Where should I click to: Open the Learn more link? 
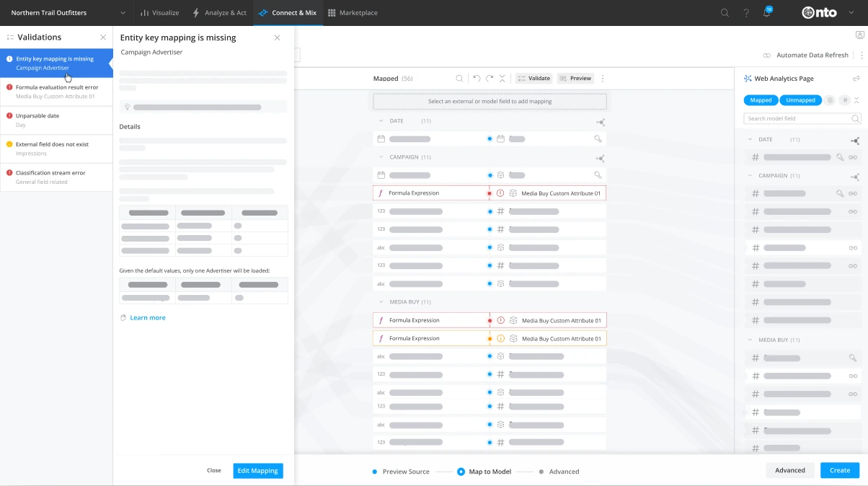click(148, 318)
